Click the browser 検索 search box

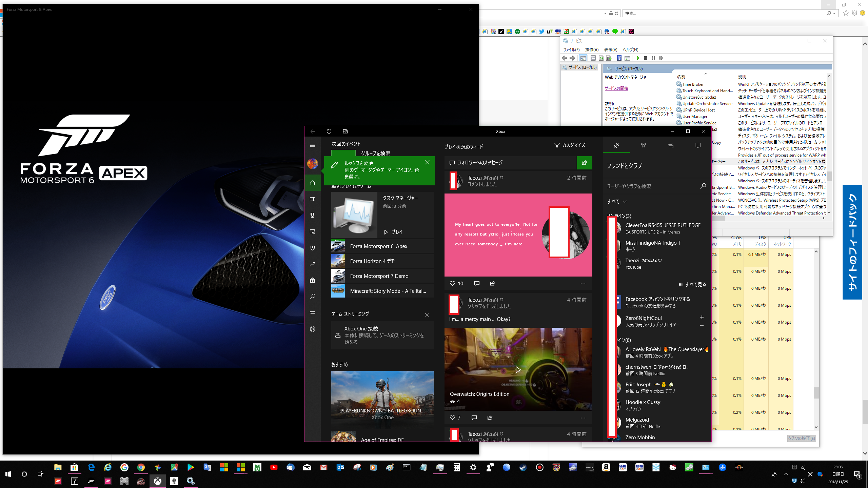(x=725, y=14)
